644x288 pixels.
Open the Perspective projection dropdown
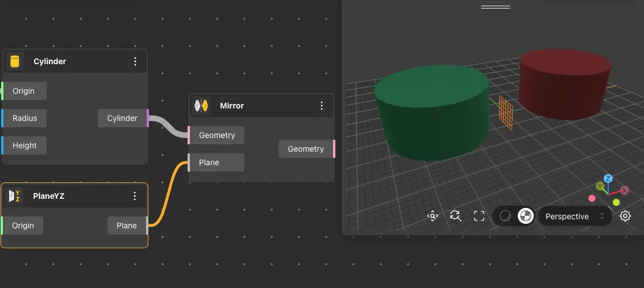[x=574, y=216]
